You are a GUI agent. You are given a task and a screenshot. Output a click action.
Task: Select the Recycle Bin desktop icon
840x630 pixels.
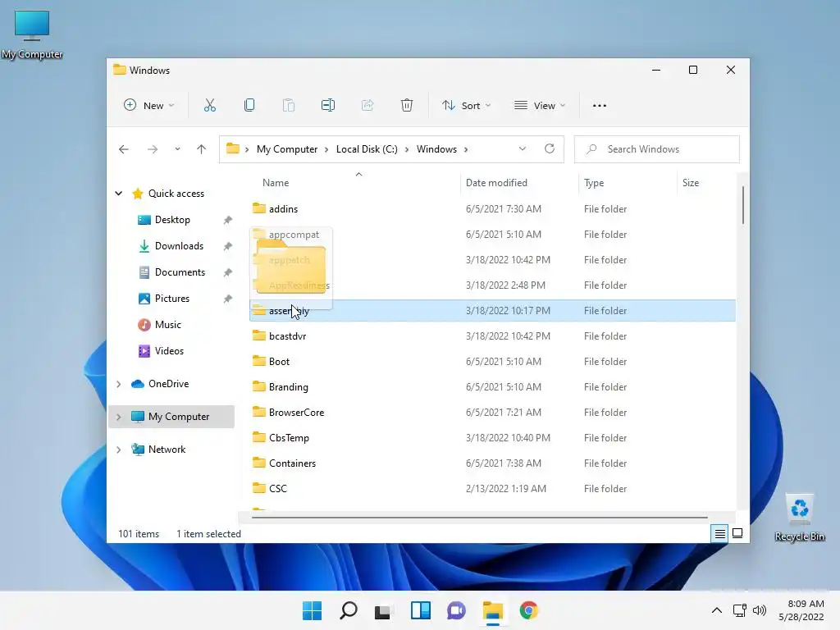pyautogui.click(x=799, y=518)
